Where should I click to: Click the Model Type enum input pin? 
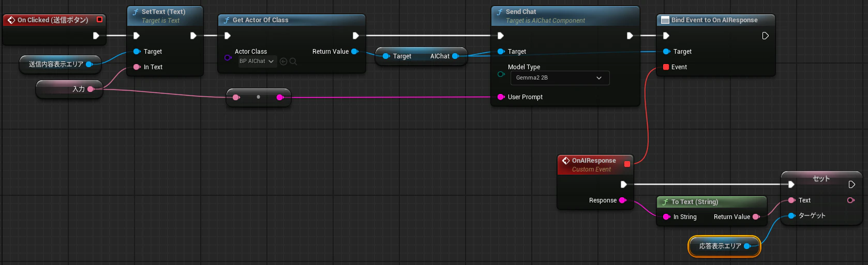501,74
